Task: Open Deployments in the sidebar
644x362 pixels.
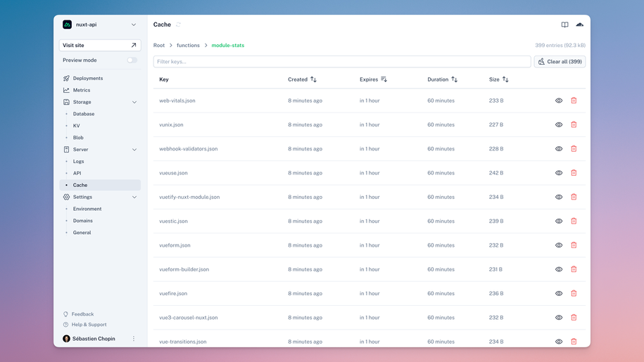Action: click(87, 78)
